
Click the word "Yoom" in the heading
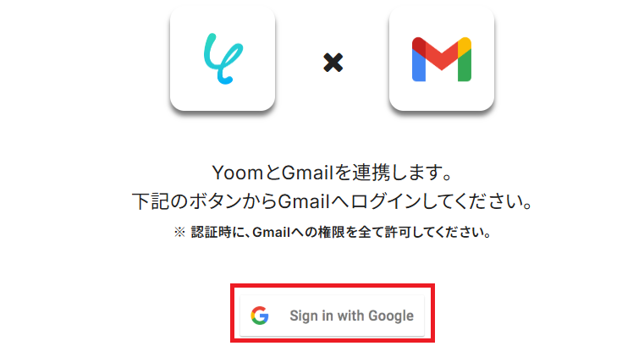tap(238, 173)
